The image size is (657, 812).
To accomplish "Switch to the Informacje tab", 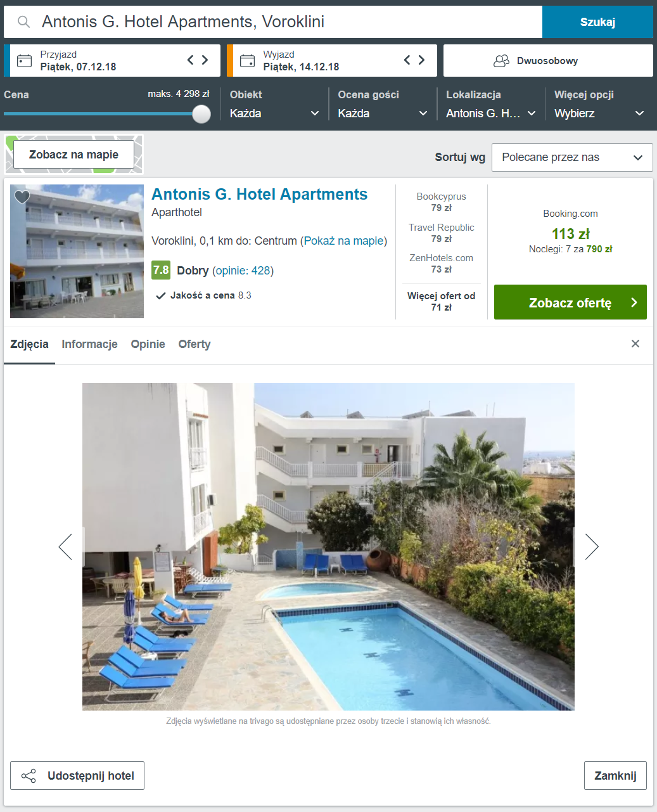I will (89, 344).
